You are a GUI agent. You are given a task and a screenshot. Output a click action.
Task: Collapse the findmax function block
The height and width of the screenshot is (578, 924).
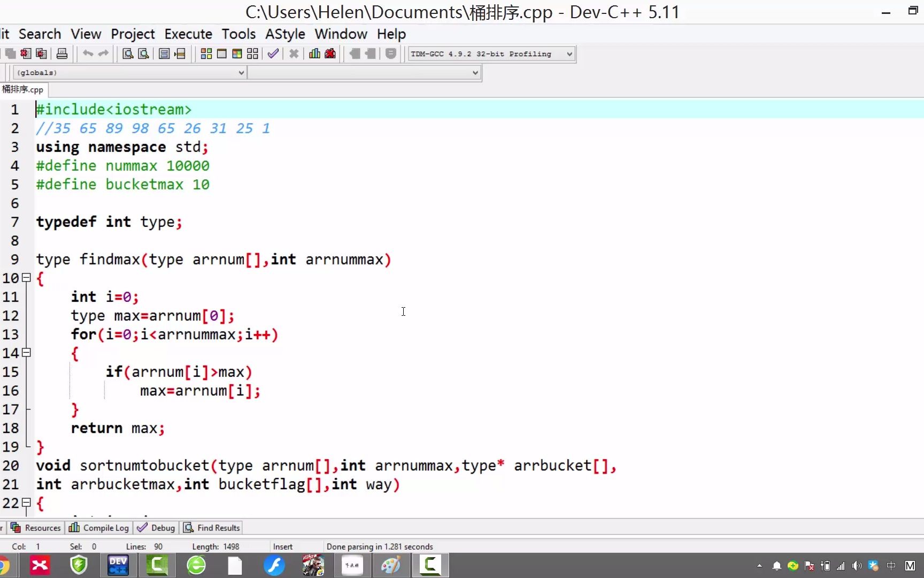click(26, 278)
